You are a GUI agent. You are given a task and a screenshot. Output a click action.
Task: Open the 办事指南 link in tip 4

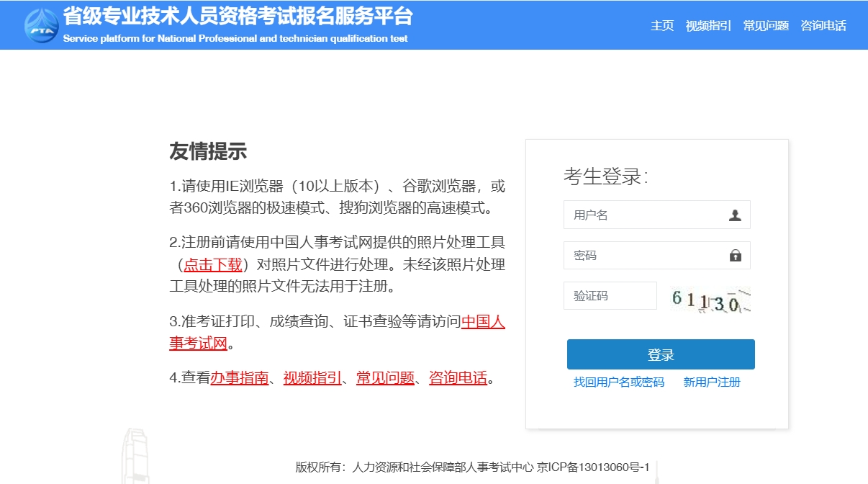tap(240, 377)
